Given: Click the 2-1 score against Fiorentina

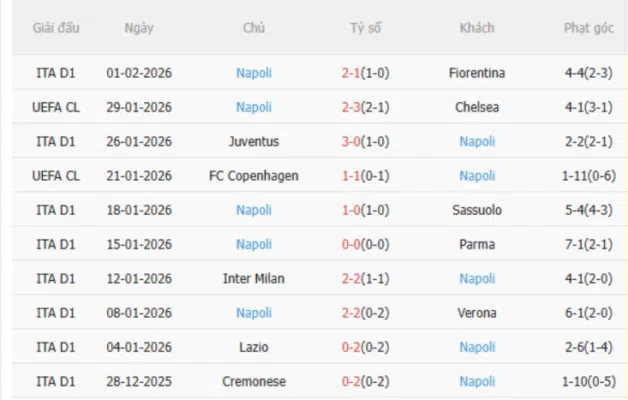Looking at the screenshot, I should (351, 73).
